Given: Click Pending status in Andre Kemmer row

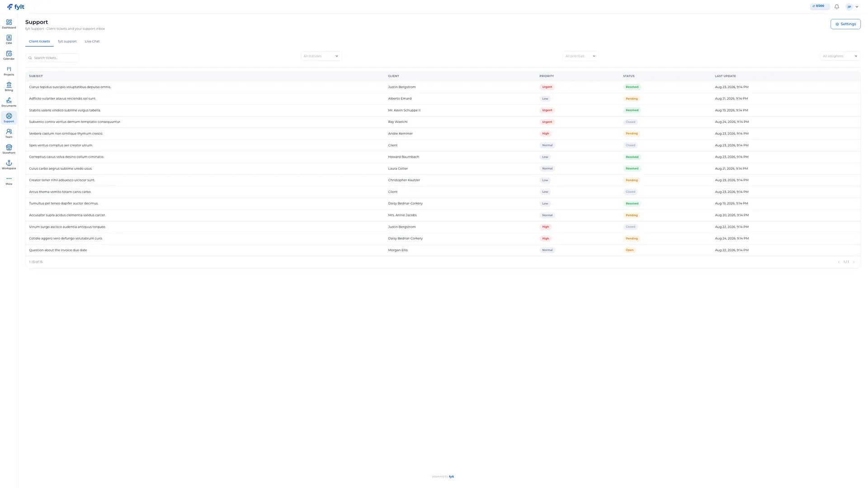Looking at the screenshot, I should 632,134.
